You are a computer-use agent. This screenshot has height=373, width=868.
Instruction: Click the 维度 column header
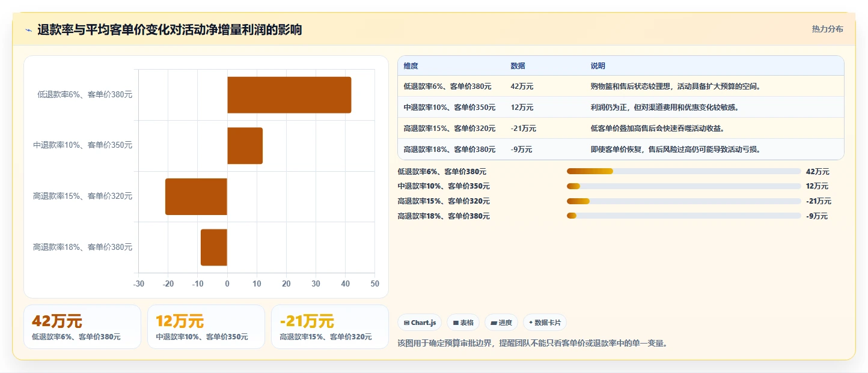pyautogui.click(x=411, y=66)
